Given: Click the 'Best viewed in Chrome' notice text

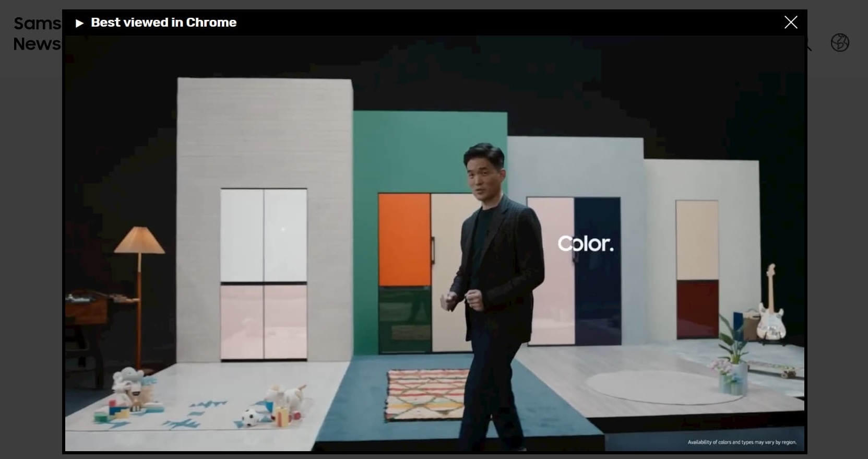Looking at the screenshot, I should 163,22.
